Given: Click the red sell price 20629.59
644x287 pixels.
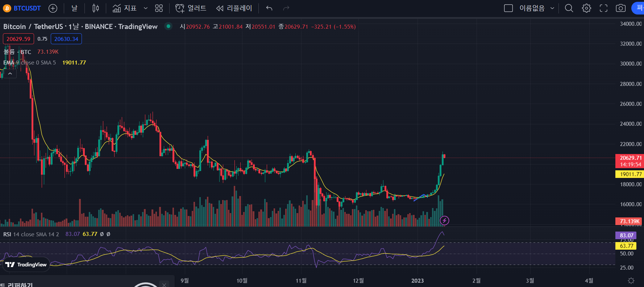Looking at the screenshot, I should pos(18,39).
